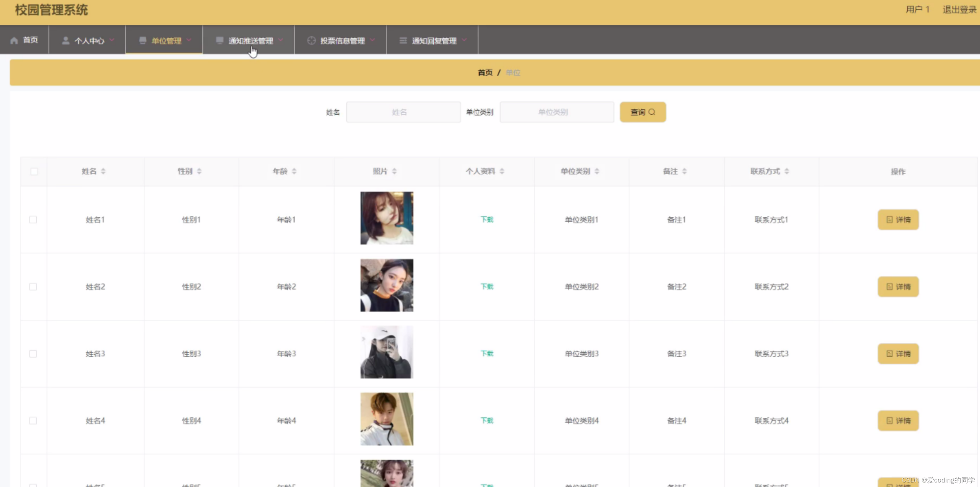Sort table by 姓名 column arrows

pos(103,171)
